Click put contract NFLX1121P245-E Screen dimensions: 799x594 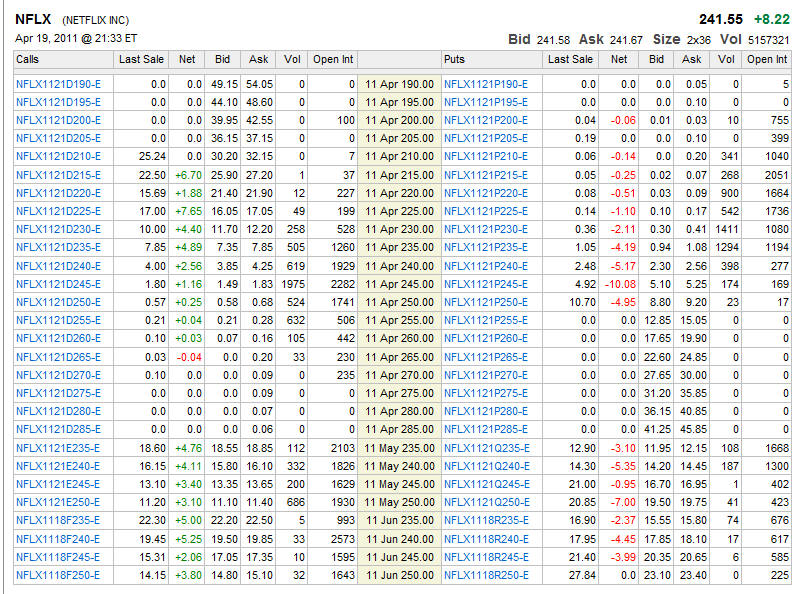pyautogui.click(x=486, y=284)
